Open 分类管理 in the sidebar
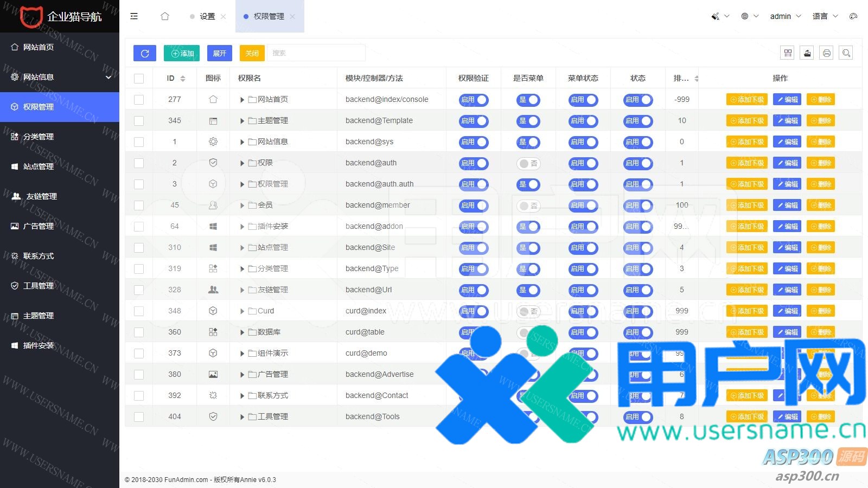 coord(39,137)
